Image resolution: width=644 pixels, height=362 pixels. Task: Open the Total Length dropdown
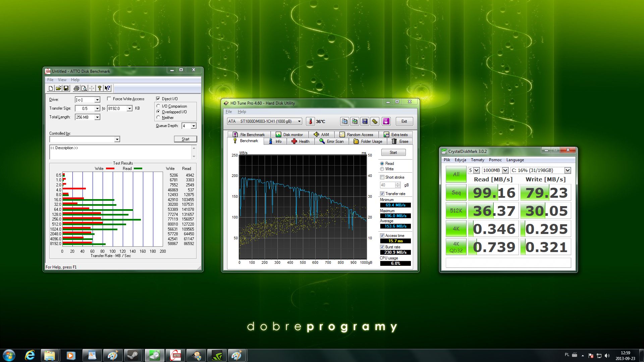point(97,117)
